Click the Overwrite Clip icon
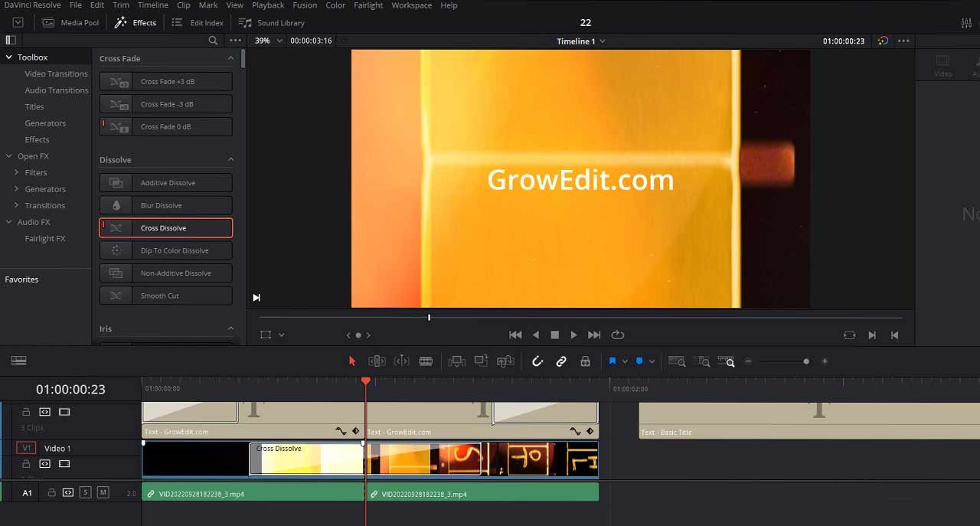 (481, 361)
